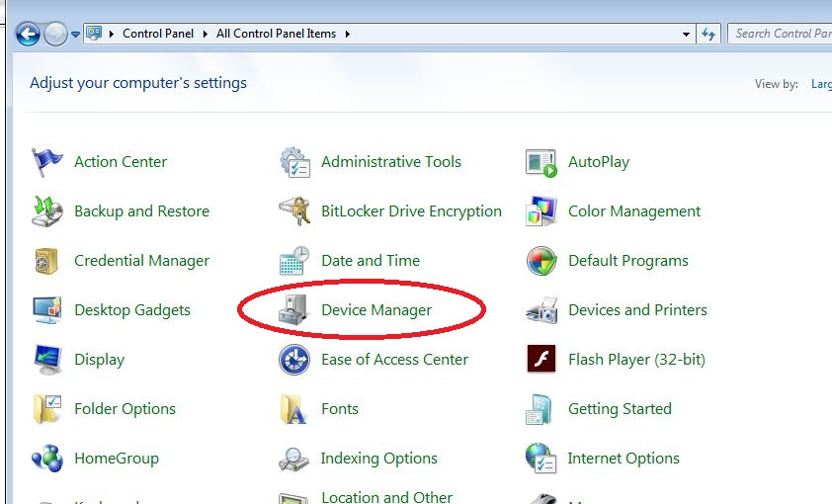Click inside the Search Control Panel field

(781, 34)
